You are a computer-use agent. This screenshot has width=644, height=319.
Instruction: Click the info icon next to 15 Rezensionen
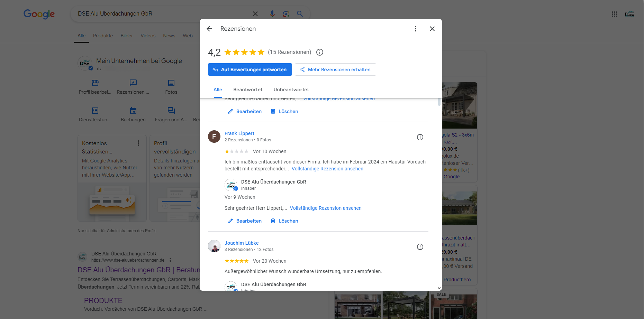click(x=320, y=52)
